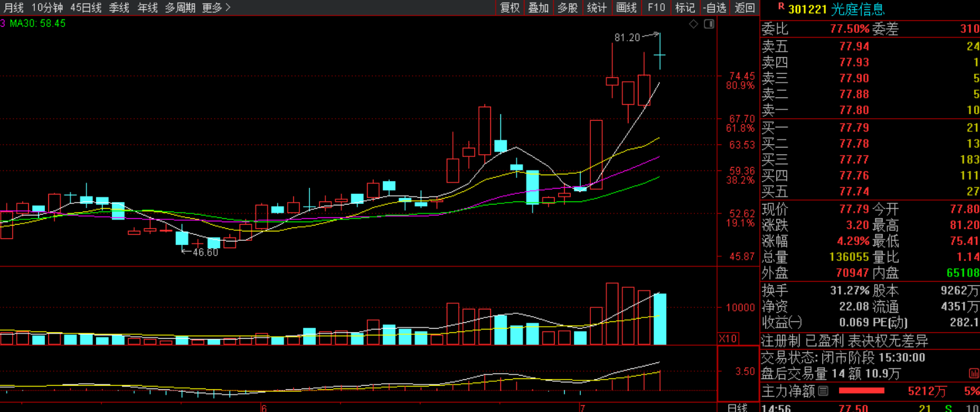
Task: Open the list icon next to 主力净额
Action: click(824, 391)
